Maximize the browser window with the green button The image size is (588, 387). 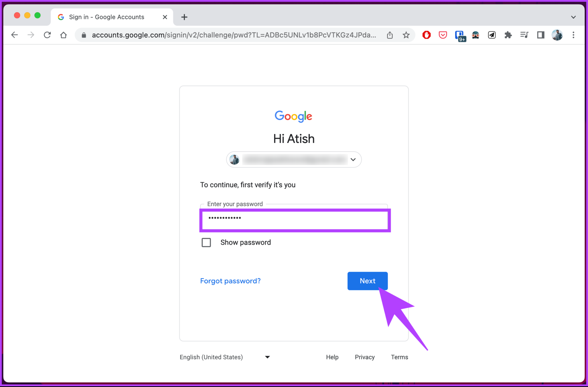pyautogui.click(x=37, y=15)
